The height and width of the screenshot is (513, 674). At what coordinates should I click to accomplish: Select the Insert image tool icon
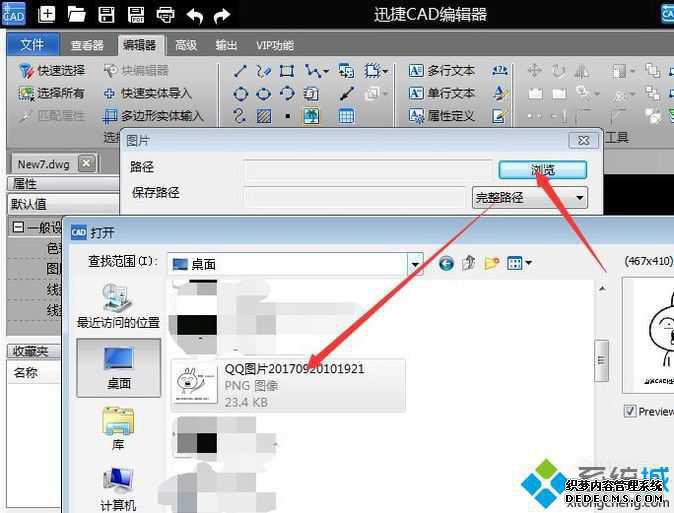(x=312, y=116)
